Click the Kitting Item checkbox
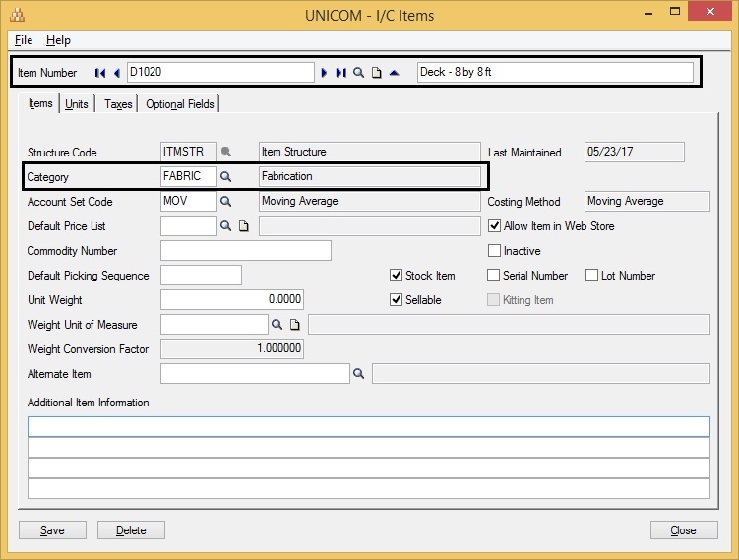 click(x=493, y=300)
